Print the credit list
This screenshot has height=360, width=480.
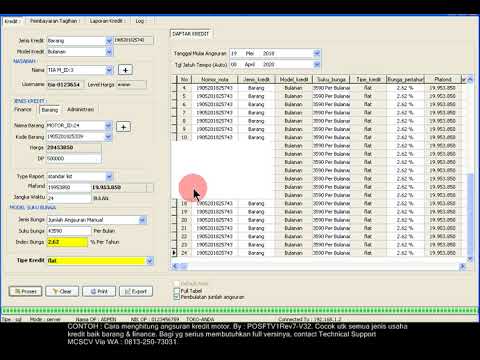(x=99, y=291)
